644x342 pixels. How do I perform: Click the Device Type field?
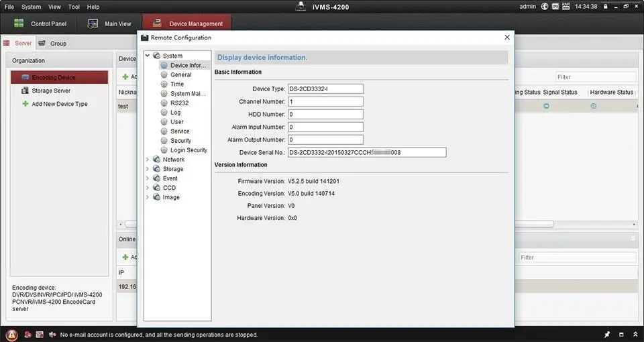pos(326,89)
